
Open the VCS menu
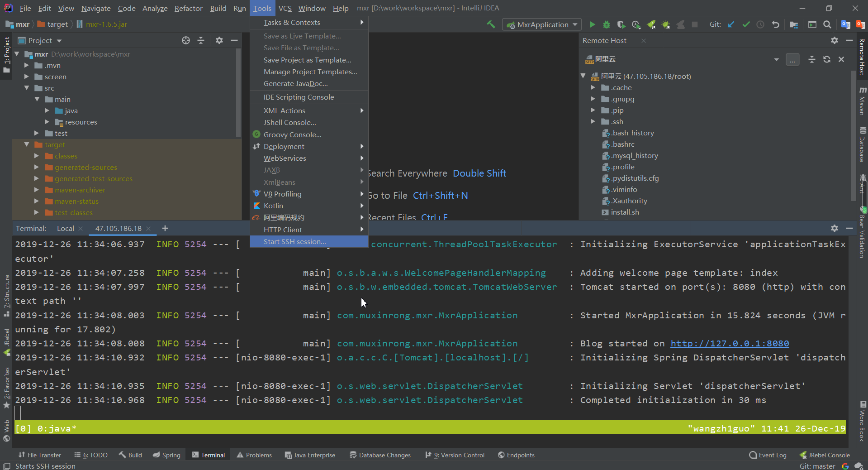(x=285, y=8)
